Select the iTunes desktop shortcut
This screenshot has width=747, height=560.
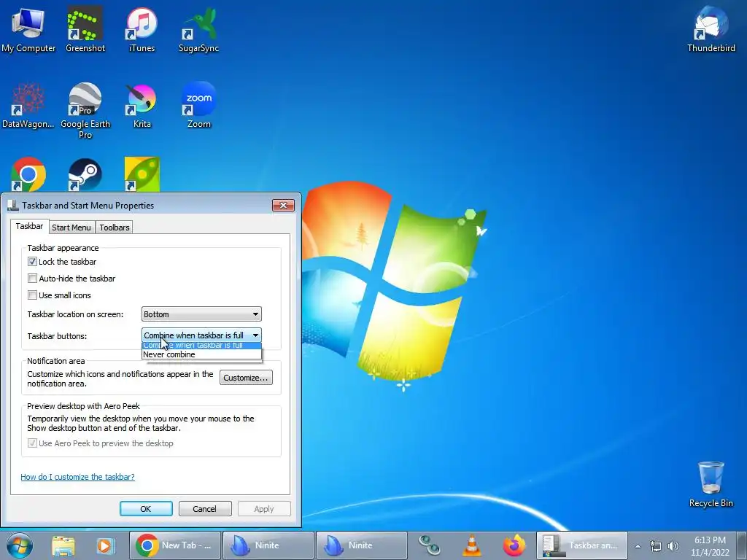pos(142,29)
